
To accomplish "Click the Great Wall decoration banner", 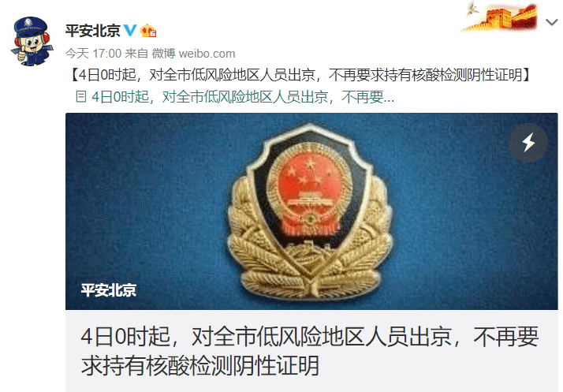I will point(501,17).
